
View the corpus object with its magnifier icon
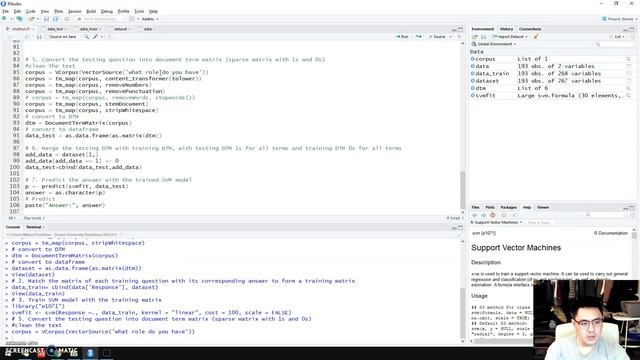pyautogui.click(x=629, y=59)
